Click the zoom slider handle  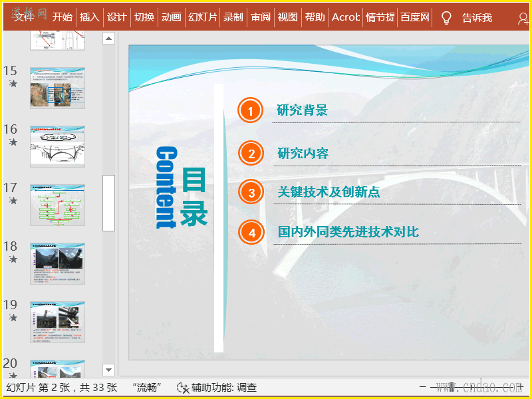coord(452,386)
